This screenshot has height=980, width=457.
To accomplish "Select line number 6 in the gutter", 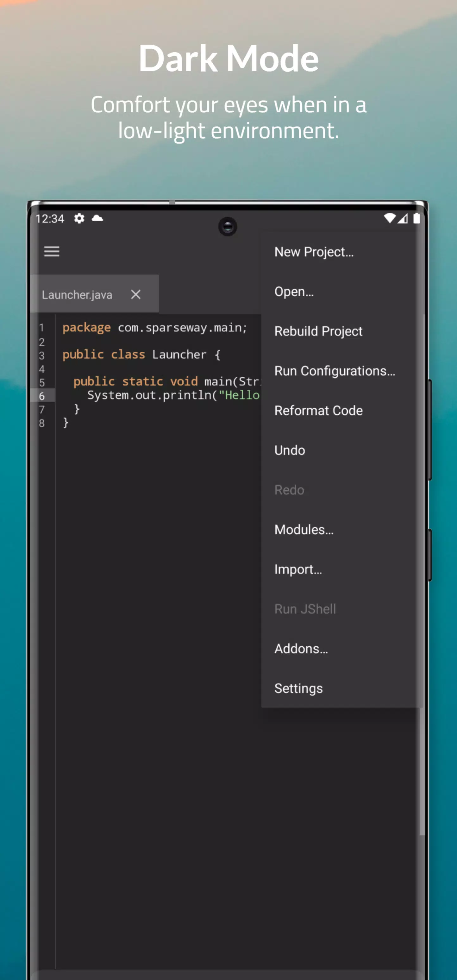I will pos(42,396).
